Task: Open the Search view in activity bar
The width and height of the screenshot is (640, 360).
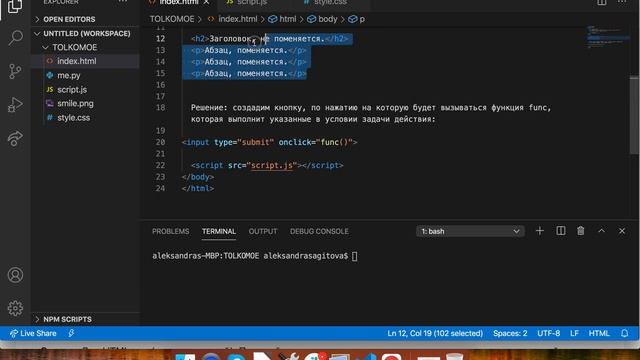Action: [x=16, y=37]
